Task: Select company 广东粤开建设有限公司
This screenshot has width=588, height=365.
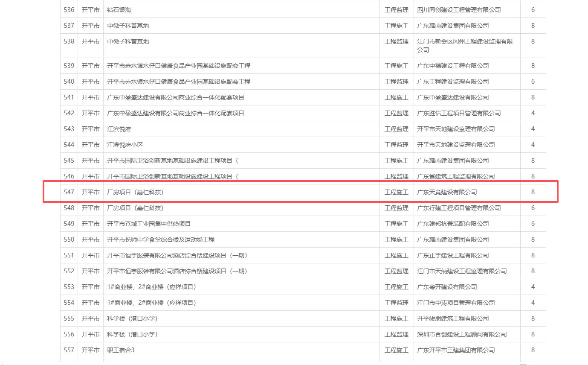Action: coord(447,287)
